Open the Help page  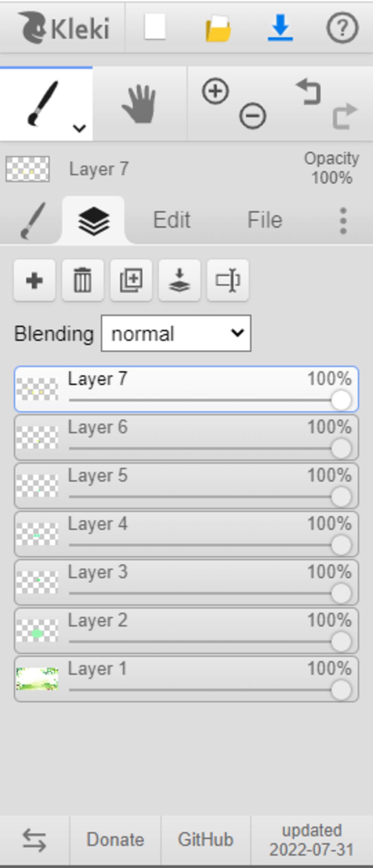click(x=342, y=28)
